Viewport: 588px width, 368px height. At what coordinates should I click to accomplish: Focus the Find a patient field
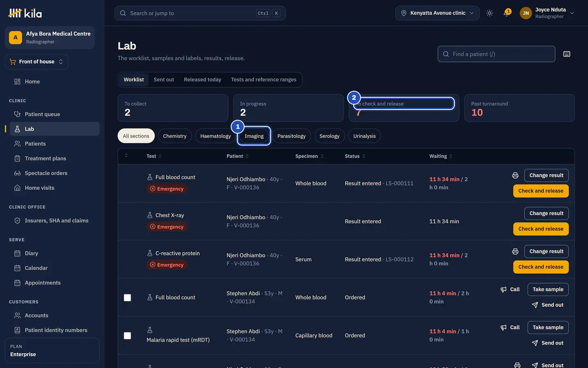(497, 54)
